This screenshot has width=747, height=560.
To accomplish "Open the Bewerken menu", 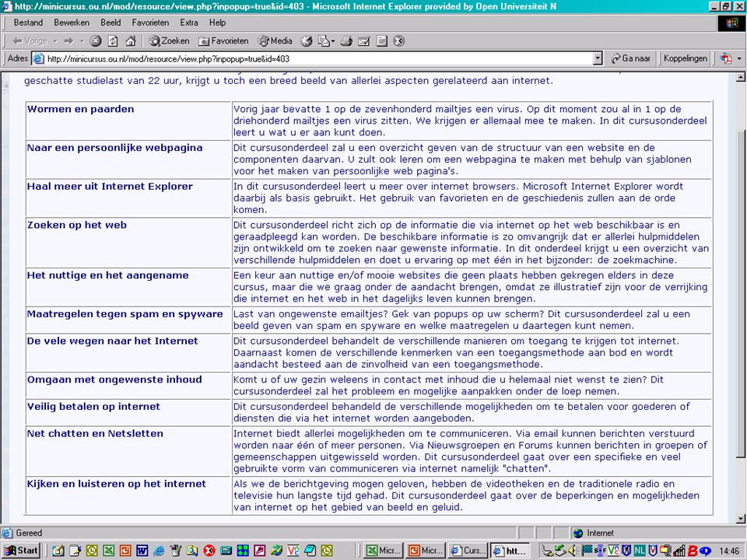I will (x=72, y=23).
